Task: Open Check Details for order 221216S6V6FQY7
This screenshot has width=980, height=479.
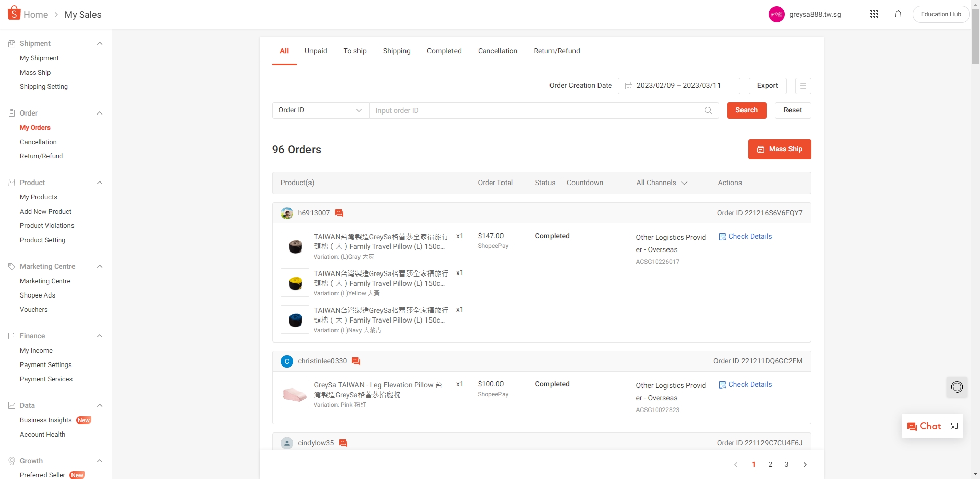Action: (x=745, y=236)
